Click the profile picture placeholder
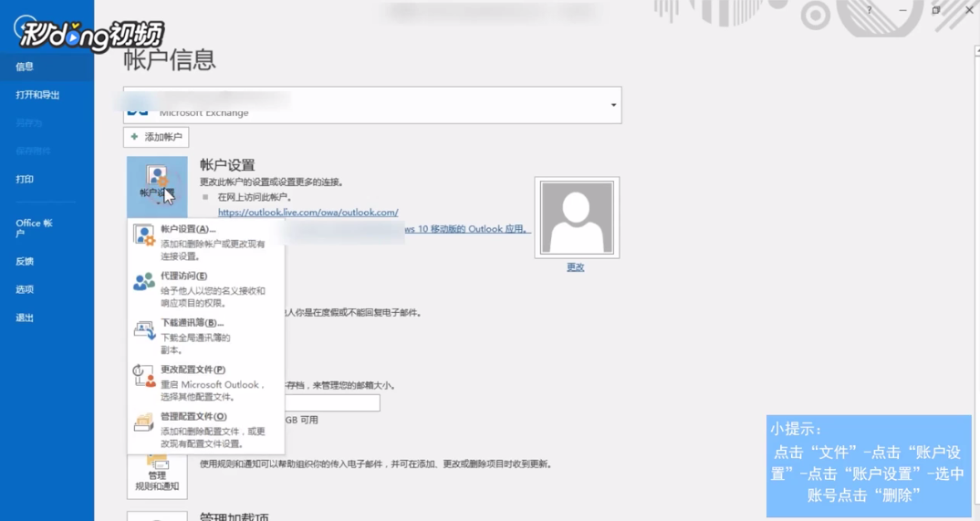 click(577, 217)
